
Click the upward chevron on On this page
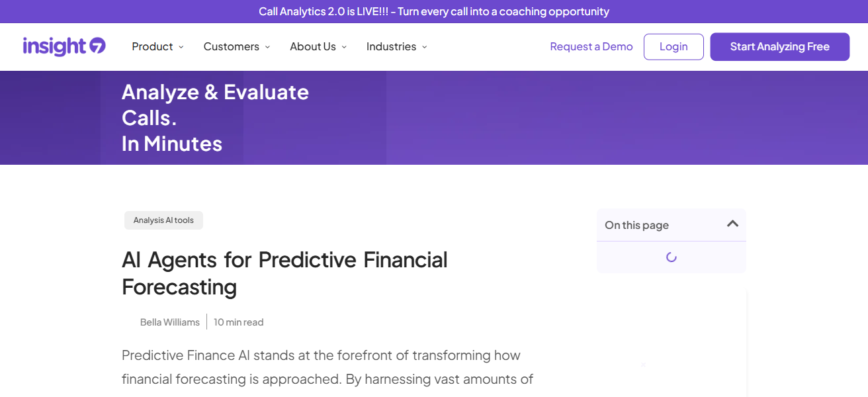[732, 224]
